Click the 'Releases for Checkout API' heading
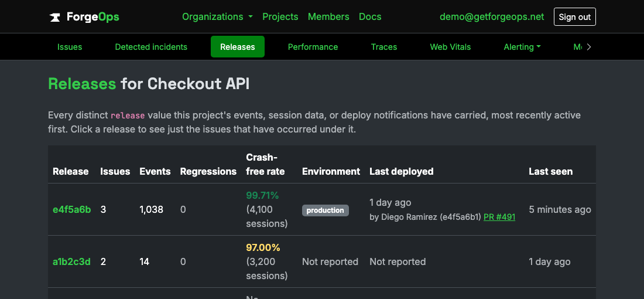This screenshot has width=644, height=299. (149, 84)
